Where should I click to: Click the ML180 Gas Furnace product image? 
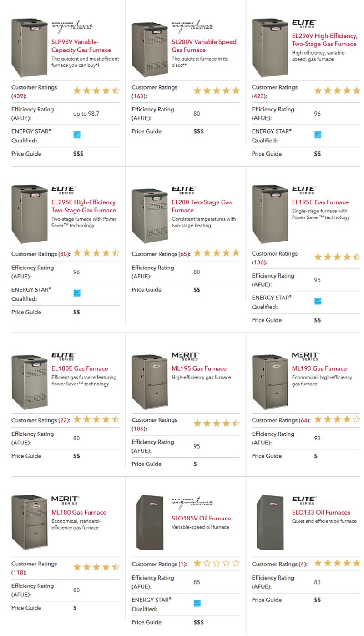(30, 523)
